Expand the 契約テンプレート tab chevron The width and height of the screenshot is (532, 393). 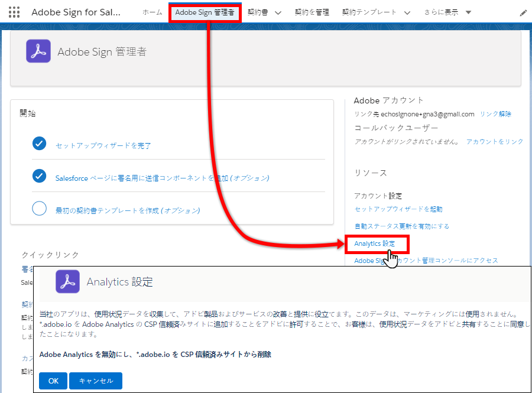[x=407, y=13]
